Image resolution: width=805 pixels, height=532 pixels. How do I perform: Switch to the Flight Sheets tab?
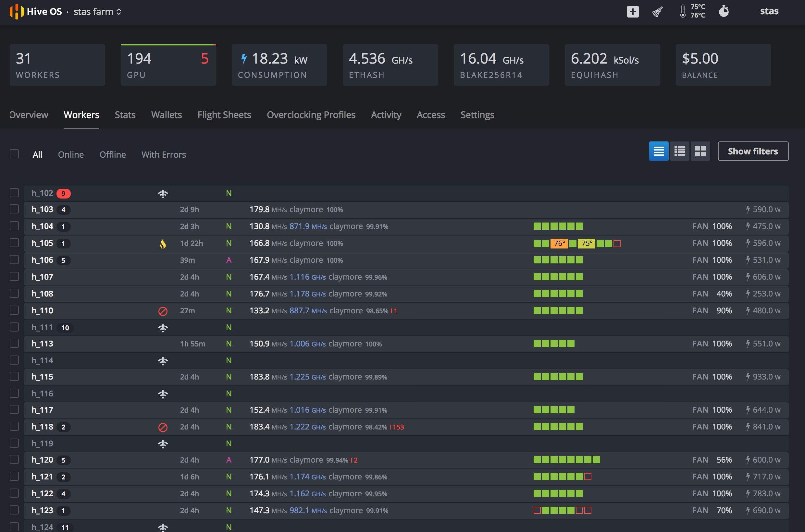[x=224, y=114]
